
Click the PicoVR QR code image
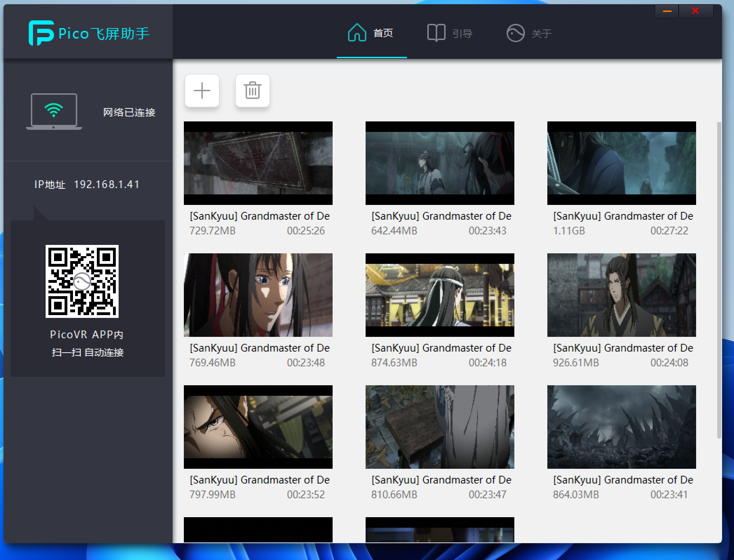[x=82, y=281]
